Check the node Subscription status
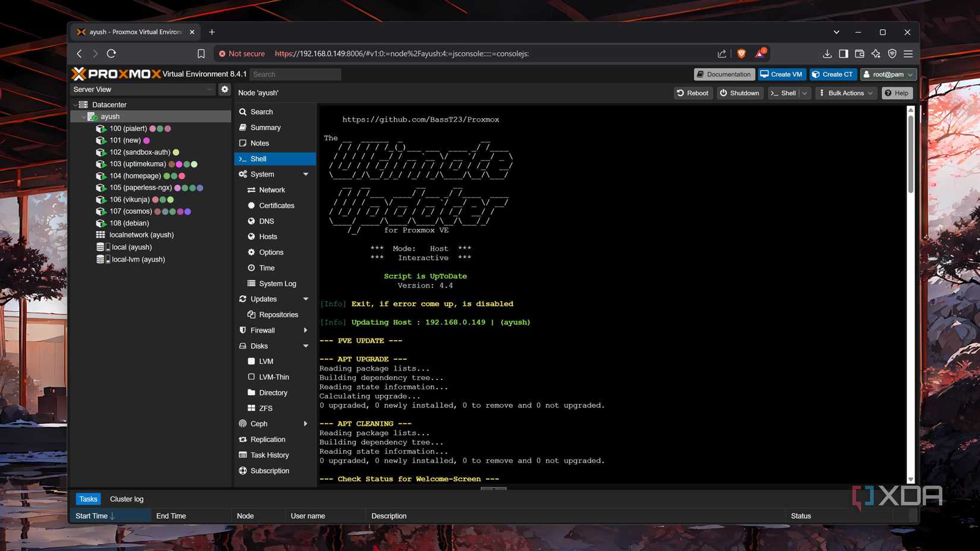 click(x=270, y=470)
